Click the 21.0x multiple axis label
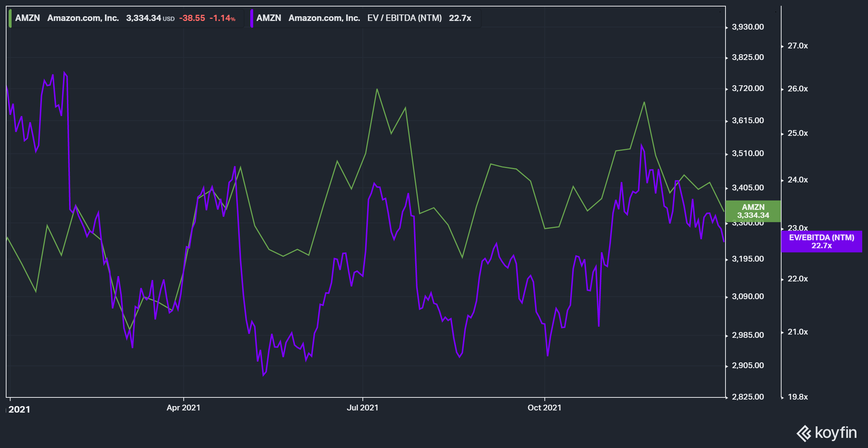The image size is (868, 448). (797, 332)
